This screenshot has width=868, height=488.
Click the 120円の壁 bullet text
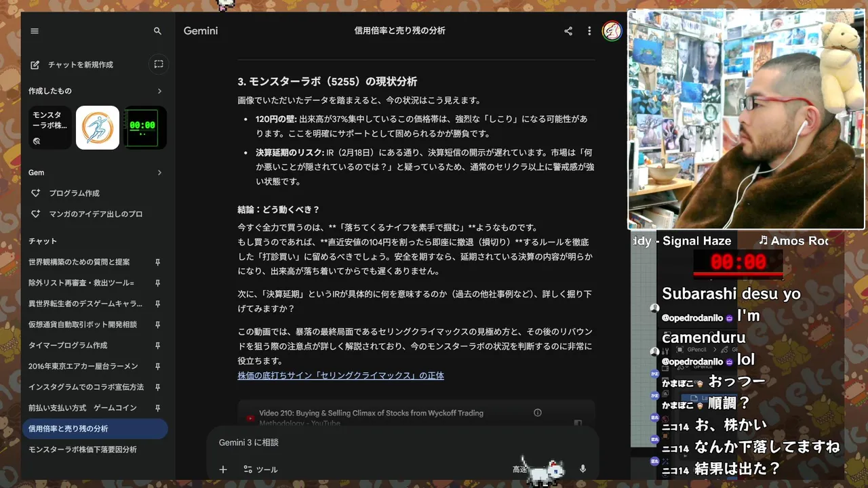point(420,126)
